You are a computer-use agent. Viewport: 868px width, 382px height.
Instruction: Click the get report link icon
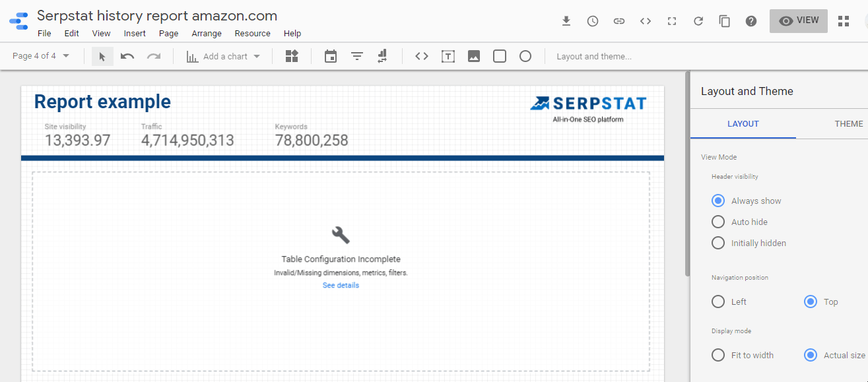[x=619, y=21]
